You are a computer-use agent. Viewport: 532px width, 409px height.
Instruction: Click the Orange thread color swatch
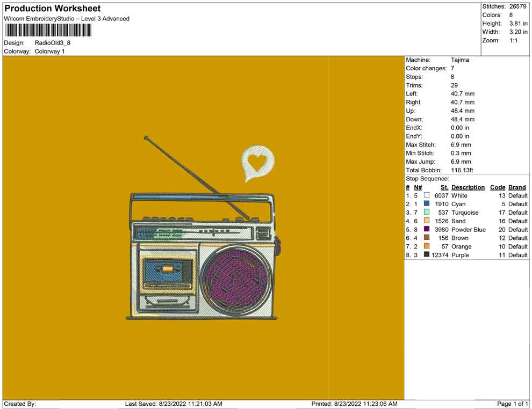(x=427, y=246)
